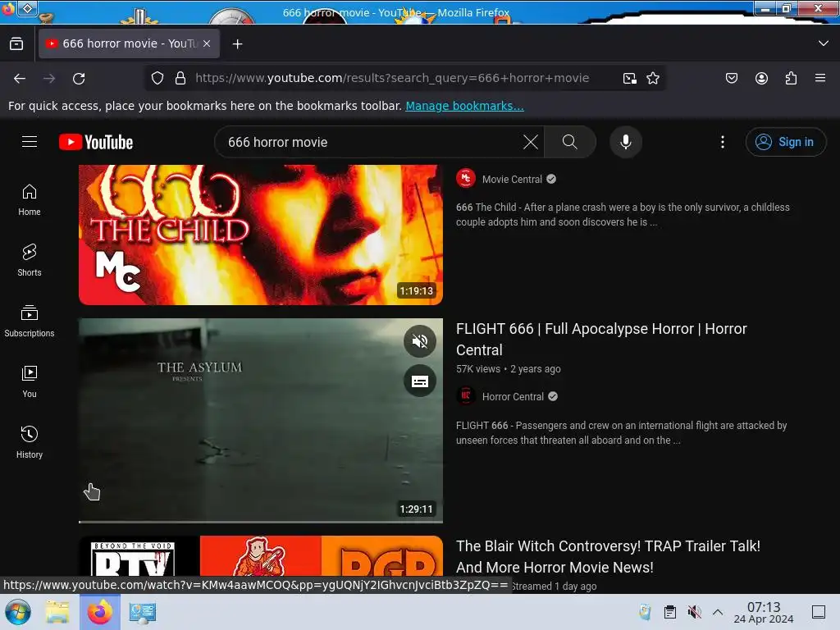This screenshot has height=630, width=840.
Task: Open the You section
Action: click(30, 381)
